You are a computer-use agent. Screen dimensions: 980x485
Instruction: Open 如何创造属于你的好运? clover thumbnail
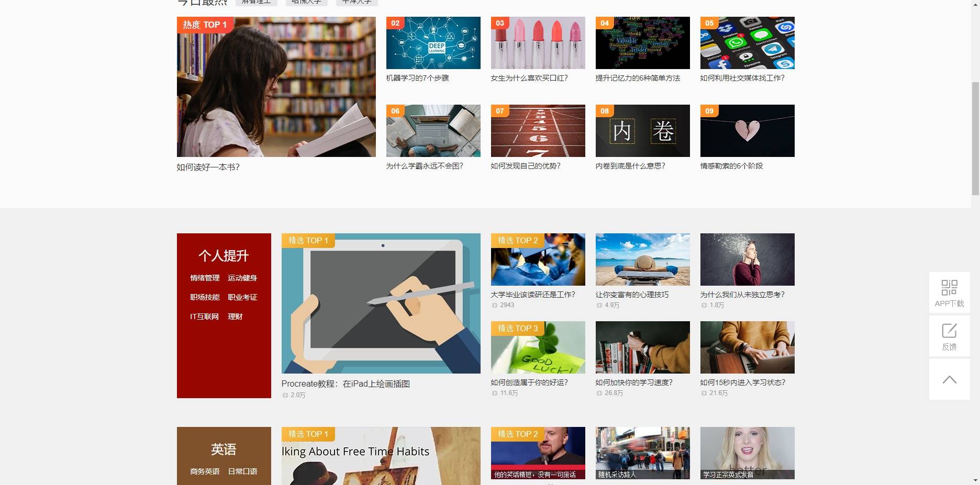click(538, 347)
